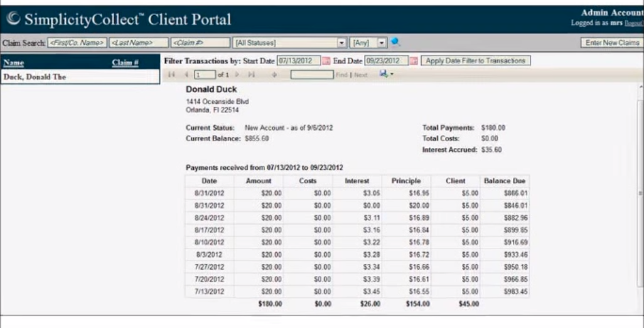
Task: Click the First/Co. Name search field
Action: [77, 43]
